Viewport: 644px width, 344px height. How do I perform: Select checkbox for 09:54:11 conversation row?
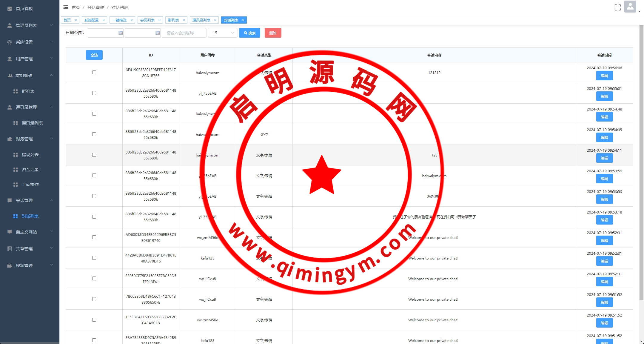(x=94, y=155)
